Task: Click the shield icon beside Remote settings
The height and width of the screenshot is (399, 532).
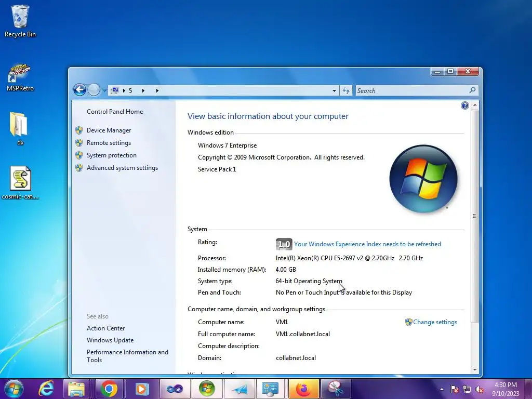Action: coord(79,143)
